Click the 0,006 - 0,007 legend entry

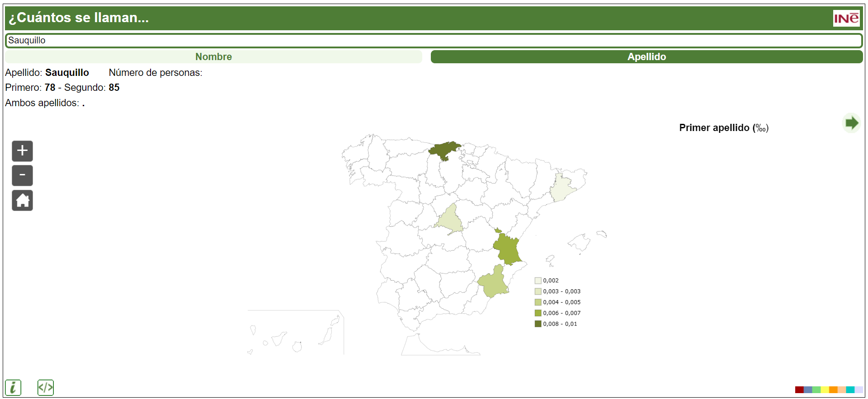click(x=557, y=313)
